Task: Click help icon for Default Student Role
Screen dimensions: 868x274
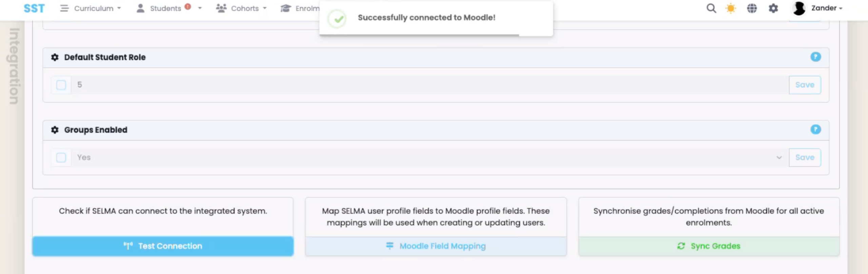Action: pyautogui.click(x=815, y=57)
